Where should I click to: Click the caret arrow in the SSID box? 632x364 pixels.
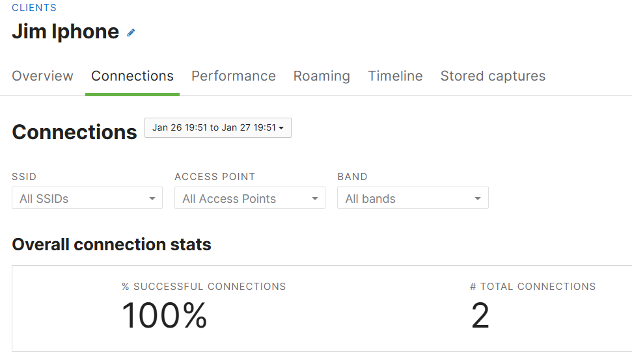coord(152,198)
